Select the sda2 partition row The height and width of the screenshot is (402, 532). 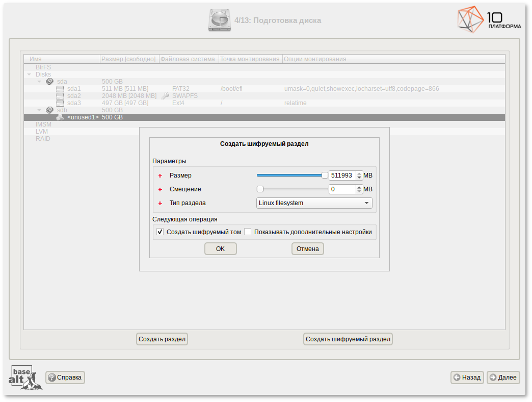point(264,96)
